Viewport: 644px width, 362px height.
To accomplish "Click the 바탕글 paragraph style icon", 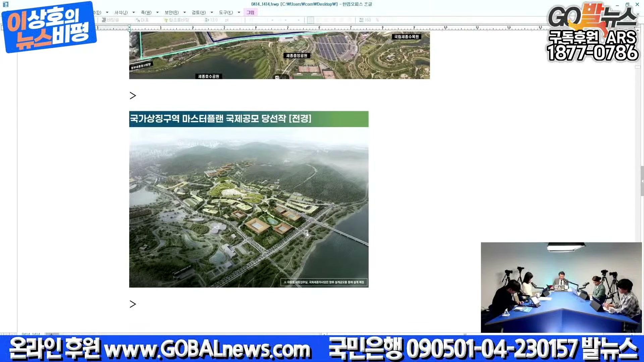I will pyautogui.click(x=104, y=20).
